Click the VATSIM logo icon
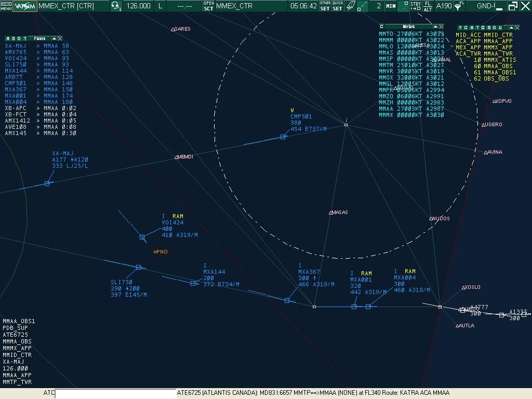The height and width of the screenshot is (399, 532). 24,6
